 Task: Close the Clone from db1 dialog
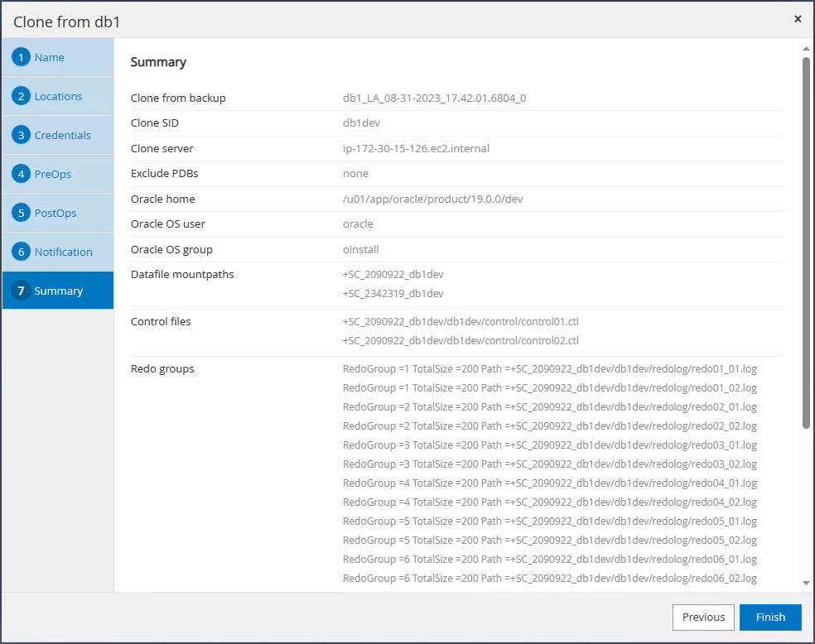(x=798, y=19)
